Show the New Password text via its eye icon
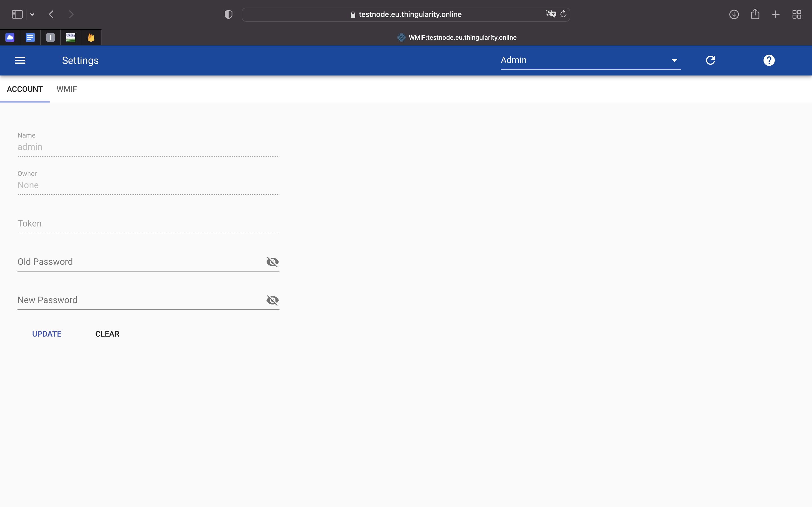Image resolution: width=812 pixels, height=507 pixels. pos(272,300)
